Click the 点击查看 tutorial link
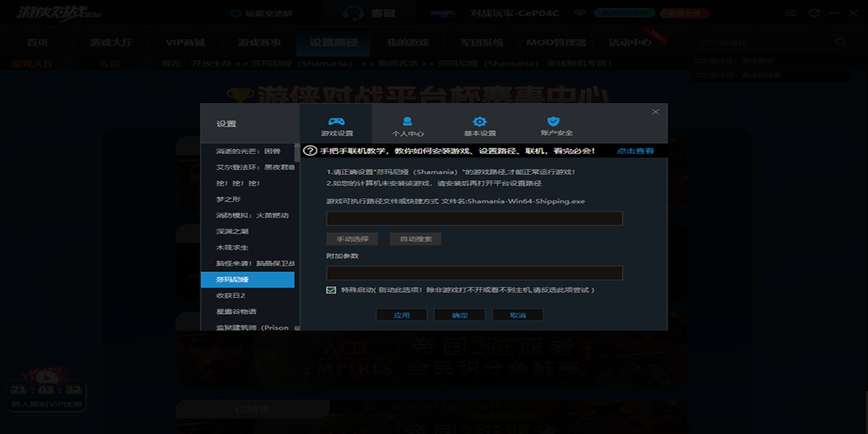 tap(635, 151)
